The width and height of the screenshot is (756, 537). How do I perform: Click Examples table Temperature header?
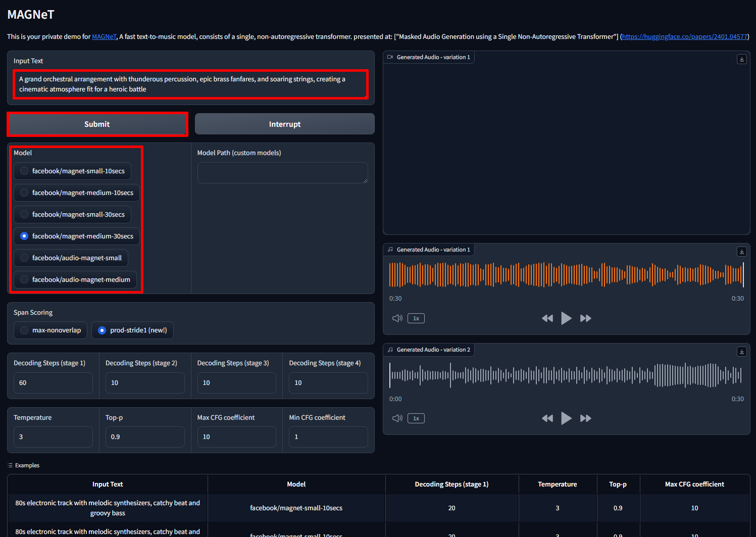coord(558,484)
